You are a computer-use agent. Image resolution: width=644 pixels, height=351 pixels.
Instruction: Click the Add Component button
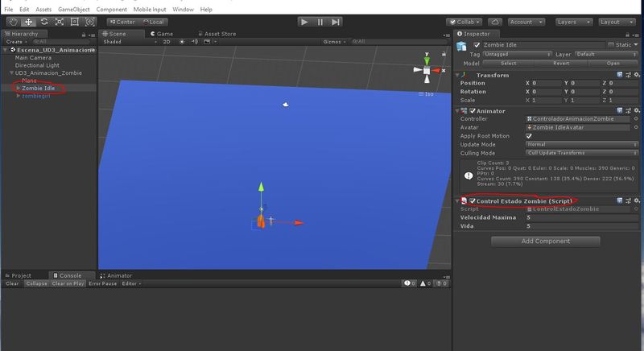click(x=546, y=241)
